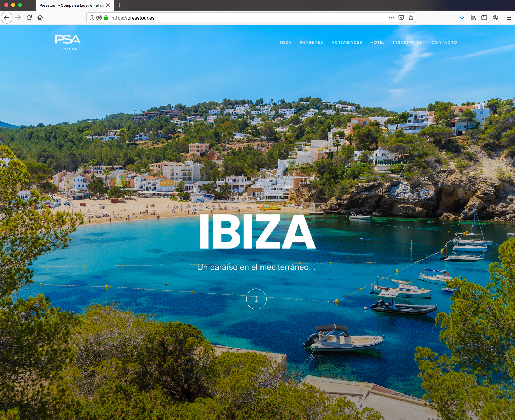Viewport: 515px width, 420px height.
Task: Navigate to ACTIVIDADES section
Action: (347, 42)
